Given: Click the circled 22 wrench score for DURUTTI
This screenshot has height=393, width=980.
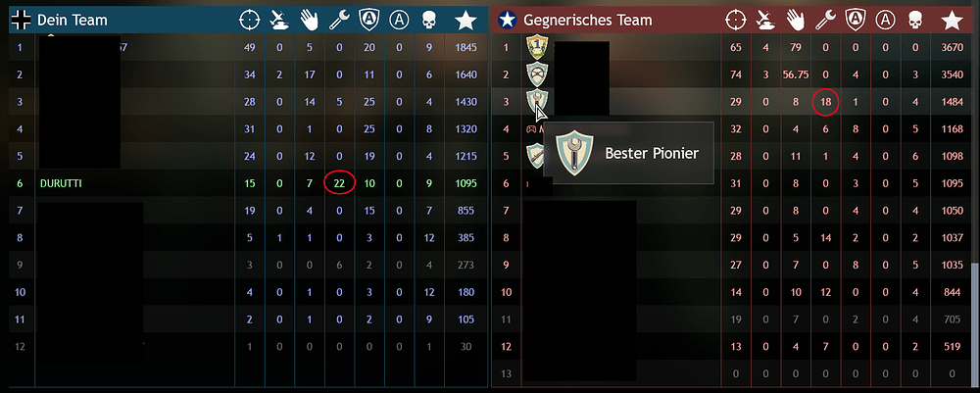Looking at the screenshot, I should [340, 183].
